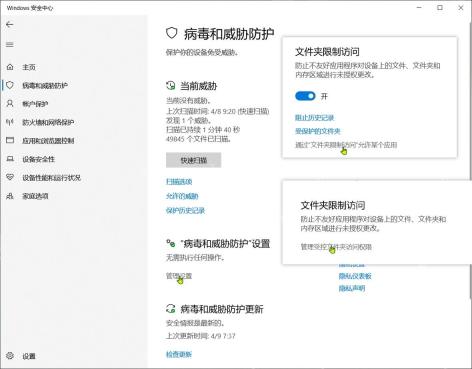This screenshot has width=472, height=369.
Task: Click the 防火墙和网络保护 antenna icon
Action: (10, 122)
